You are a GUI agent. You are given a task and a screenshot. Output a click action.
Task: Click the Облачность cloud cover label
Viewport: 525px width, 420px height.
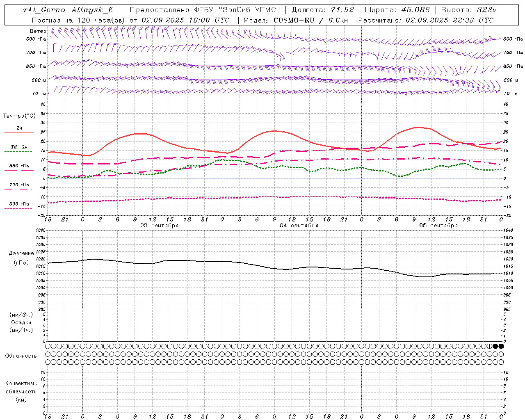[21, 356]
